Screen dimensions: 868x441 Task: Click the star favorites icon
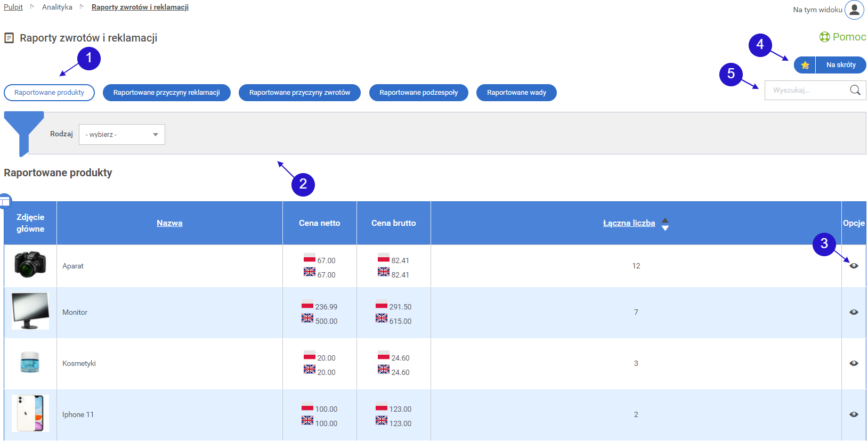tap(805, 65)
